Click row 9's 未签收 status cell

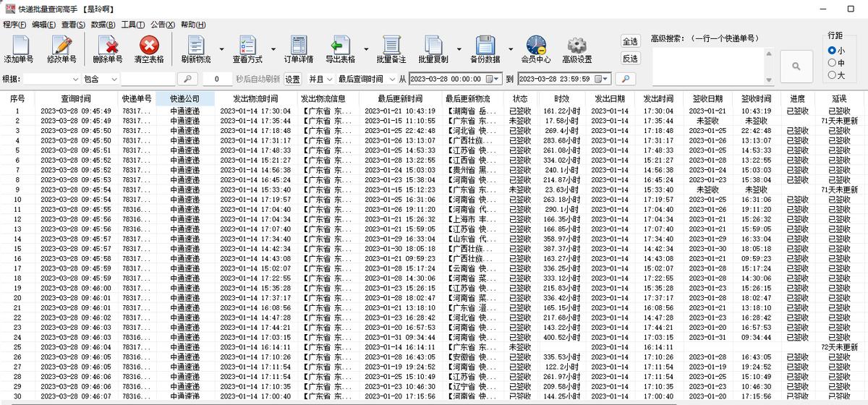[520, 189]
